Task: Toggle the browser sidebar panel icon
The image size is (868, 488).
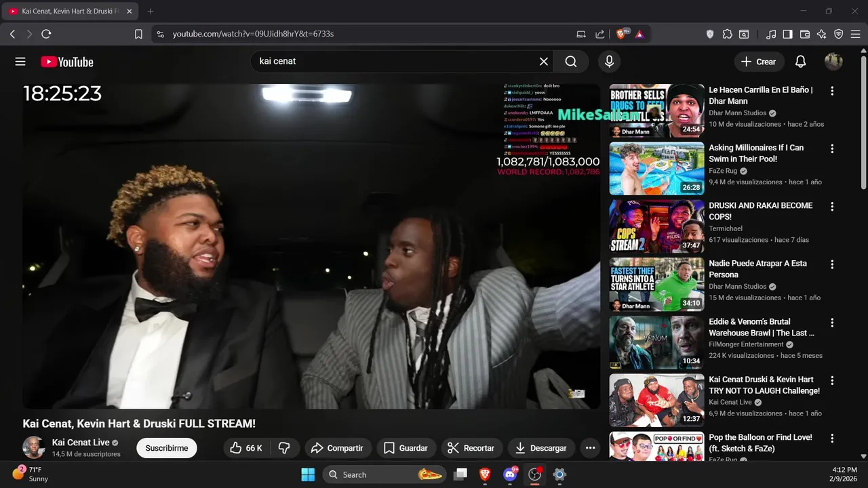Action: click(787, 34)
